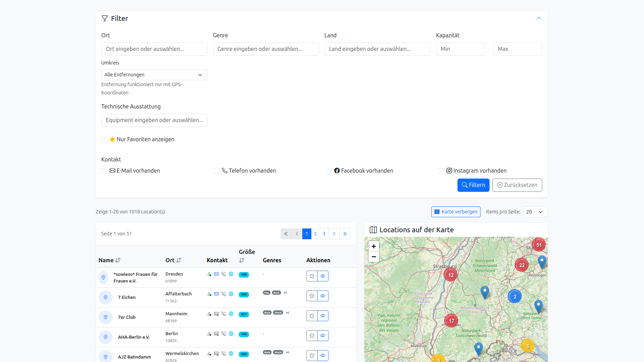Open website globe icon for 7 Eichen

pyautogui.click(x=231, y=294)
